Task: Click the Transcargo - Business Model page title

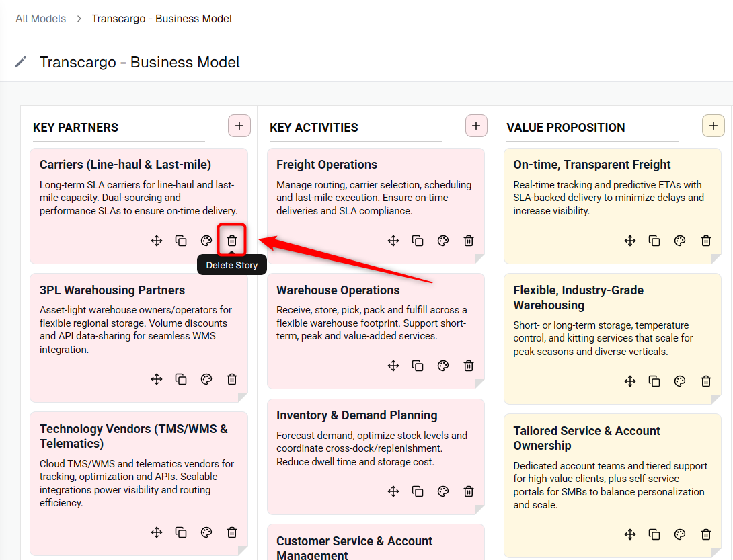Action: tap(139, 62)
